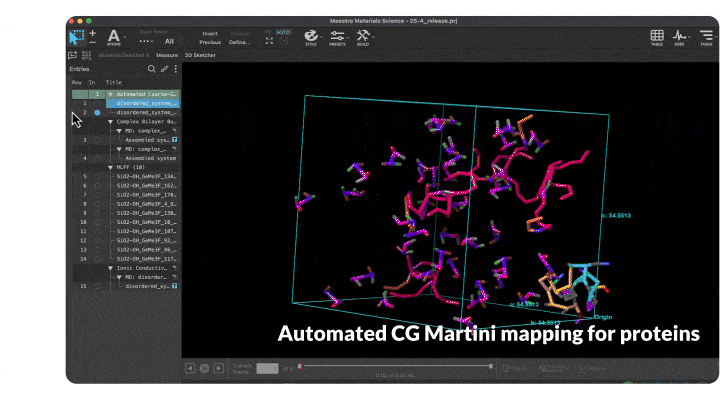Select SiO2-OH_GeMe3F_86 entry
Viewport: 720px width, 405px height.
(146, 250)
